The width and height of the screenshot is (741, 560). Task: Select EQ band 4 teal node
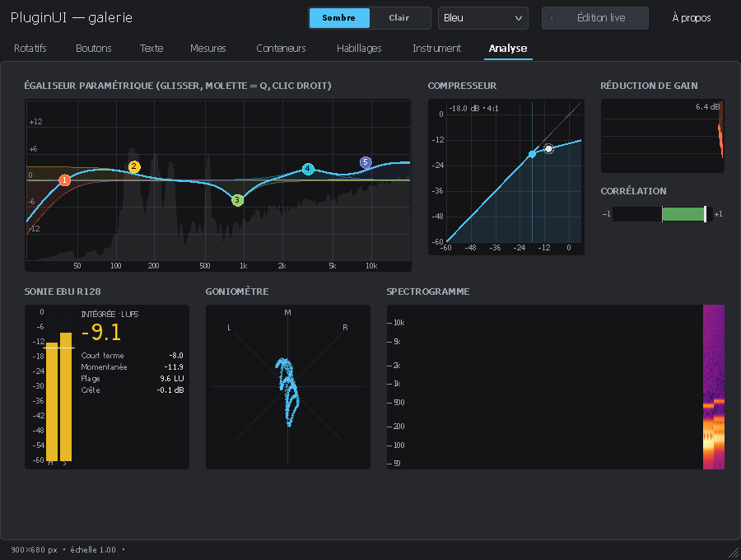[308, 169]
